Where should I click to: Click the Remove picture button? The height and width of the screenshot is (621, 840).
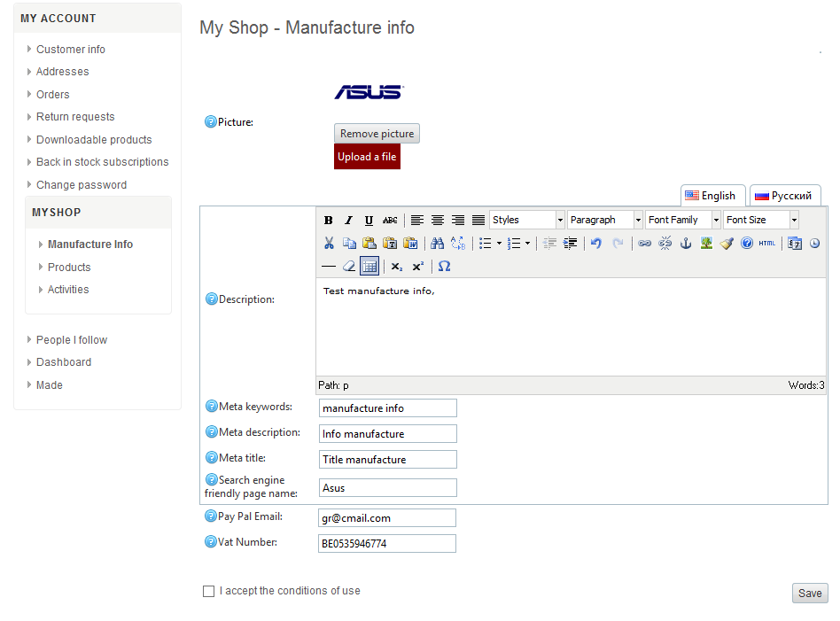coord(377,134)
